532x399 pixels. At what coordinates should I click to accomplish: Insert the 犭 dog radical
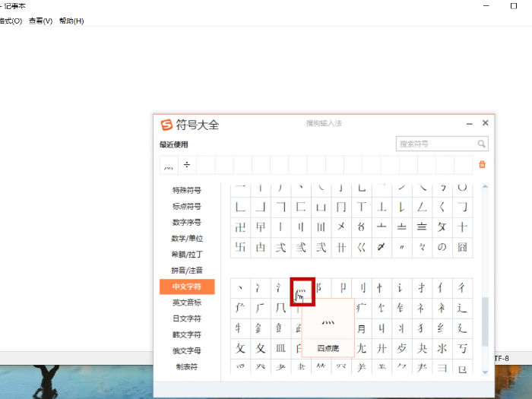point(422,328)
